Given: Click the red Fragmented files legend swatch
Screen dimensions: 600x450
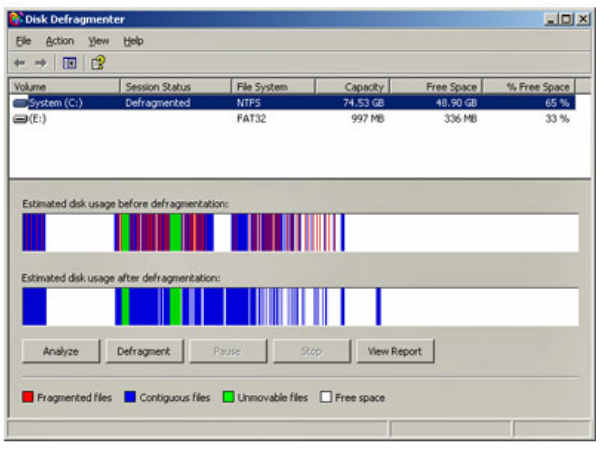Looking at the screenshot, I should (27, 397).
